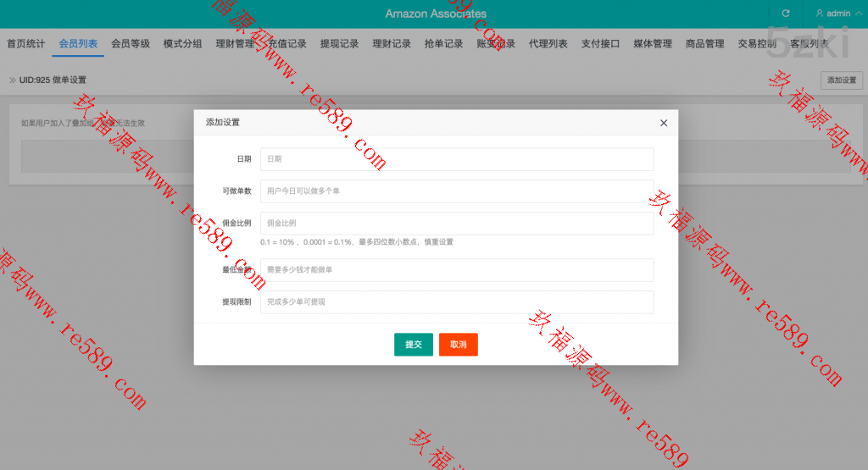Click the admin user avatar icon
Viewport: 868px width, 470px height.
819,14
